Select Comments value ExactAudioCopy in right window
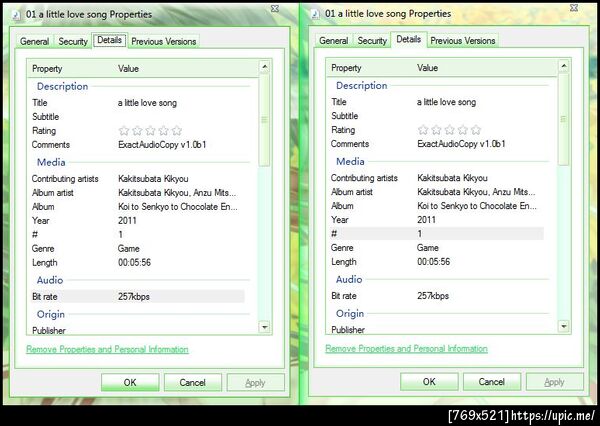 click(x=461, y=144)
